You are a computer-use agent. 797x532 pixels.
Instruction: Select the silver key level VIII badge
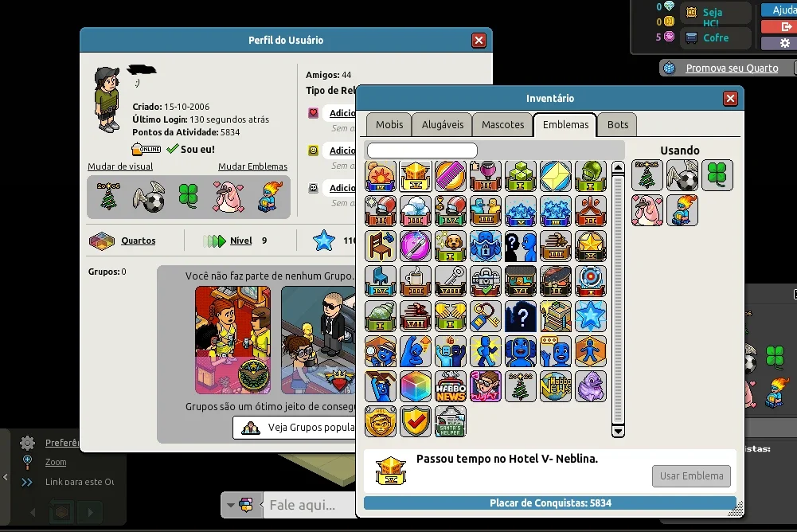(451, 281)
